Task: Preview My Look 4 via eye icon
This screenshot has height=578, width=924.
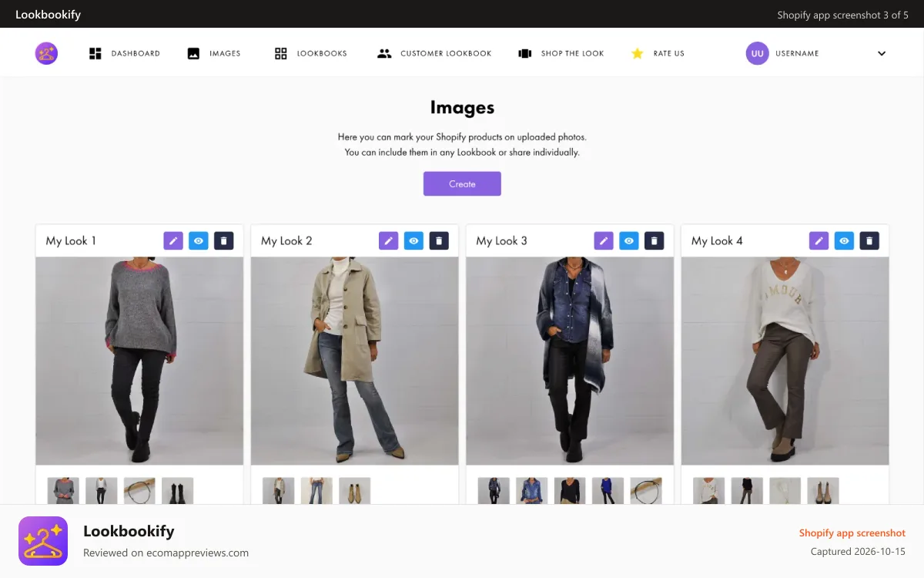Action: coord(844,240)
